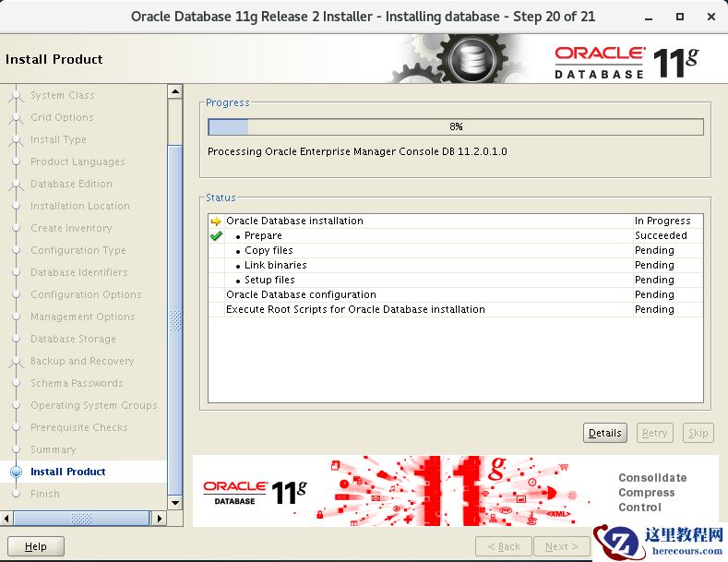The image size is (728, 562).
Task: Select the Database Storage step
Action: pos(73,339)
